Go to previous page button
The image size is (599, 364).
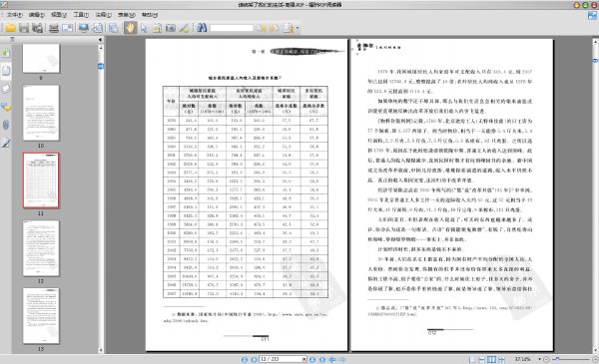click(x=254, y=359)
